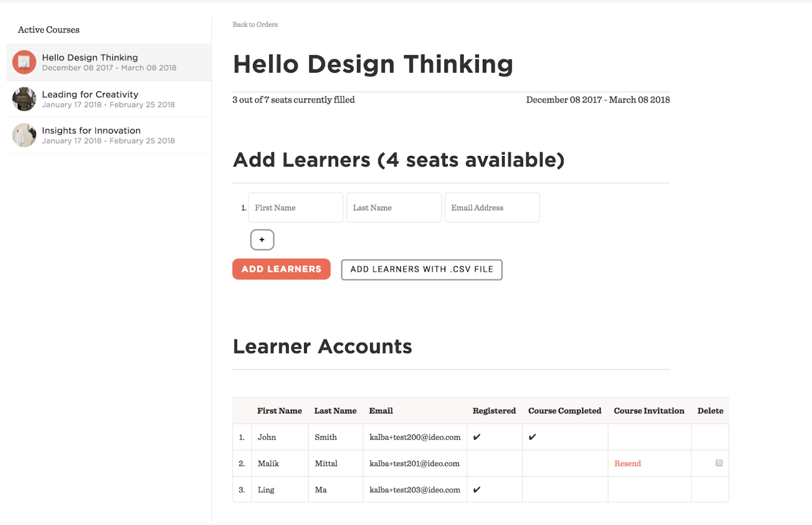
Task: Go Back to Orders
Action: click(x=255, y=24)
